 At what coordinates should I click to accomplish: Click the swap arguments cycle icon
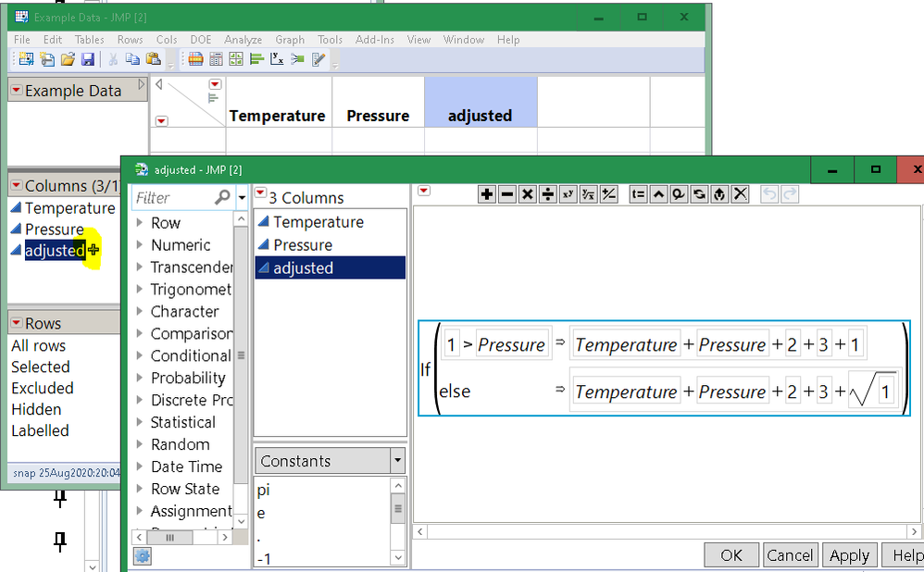tap(700, 194)
